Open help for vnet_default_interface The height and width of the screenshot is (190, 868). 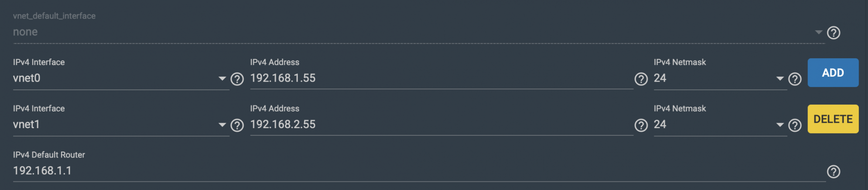pyautogui.click(x=833, y=32)
